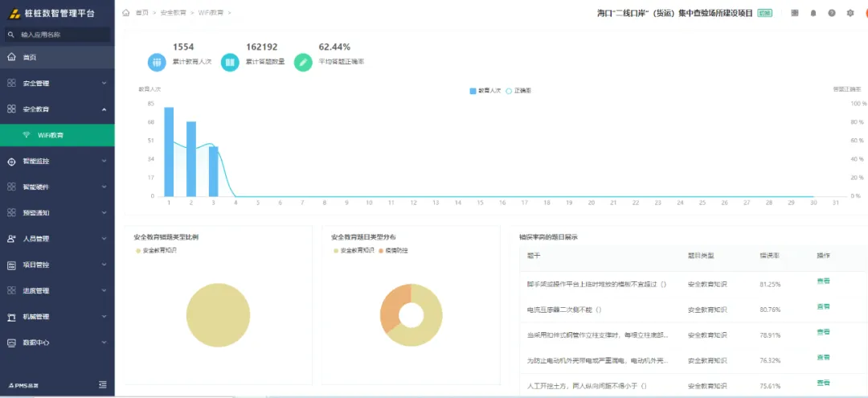Click the grid icon beside 预警通知
Viewport: 868px width, 398px height.
click(x=11, y=212)
